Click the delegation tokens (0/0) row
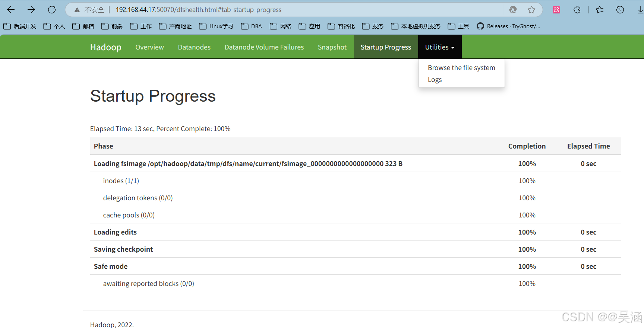 pyautogui.click(x=356, y=198)
